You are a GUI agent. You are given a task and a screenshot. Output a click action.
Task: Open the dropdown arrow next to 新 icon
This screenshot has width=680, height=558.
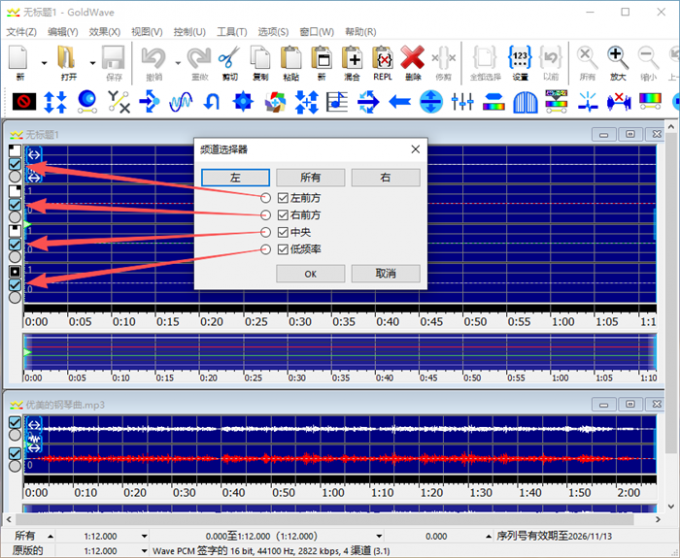coord(44,63)
